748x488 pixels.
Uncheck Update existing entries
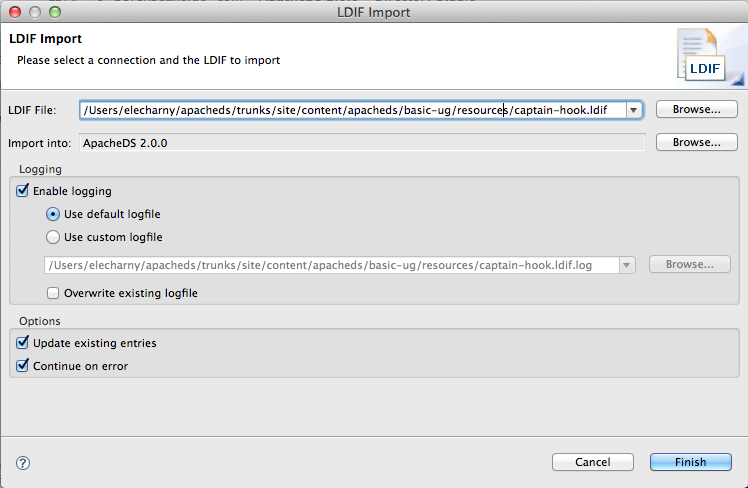tap(23, 343)
